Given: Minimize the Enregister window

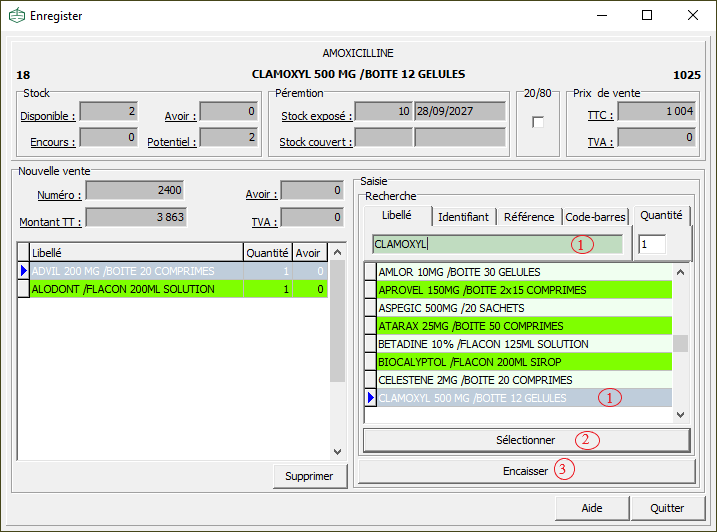Looking at the screenshot, I should tap(602, 16).
